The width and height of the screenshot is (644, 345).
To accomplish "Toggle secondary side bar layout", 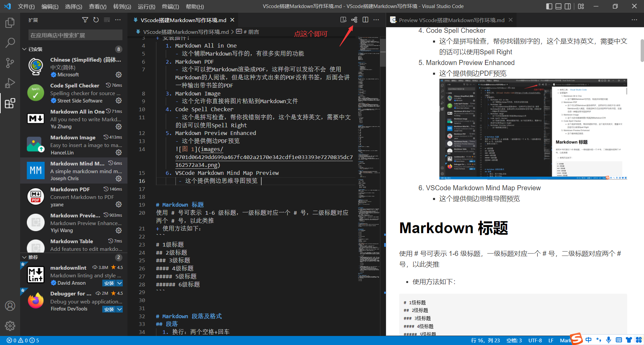I will coord(568,6).
